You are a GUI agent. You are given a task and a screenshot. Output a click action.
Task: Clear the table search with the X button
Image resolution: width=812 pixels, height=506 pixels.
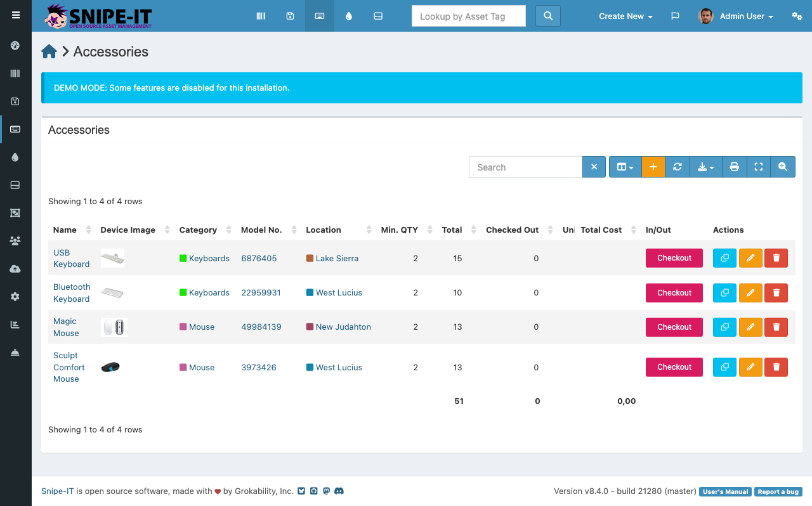pos(594,167)
